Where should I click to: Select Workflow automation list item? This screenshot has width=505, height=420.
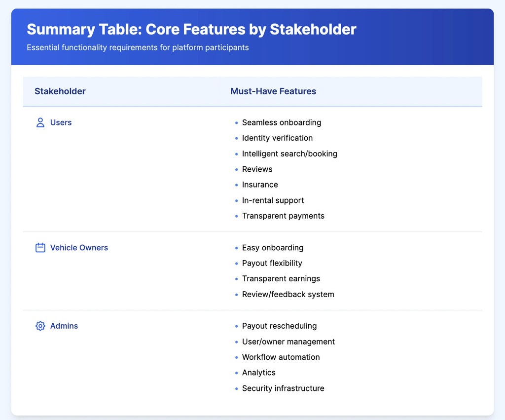[x=281, y=357]
